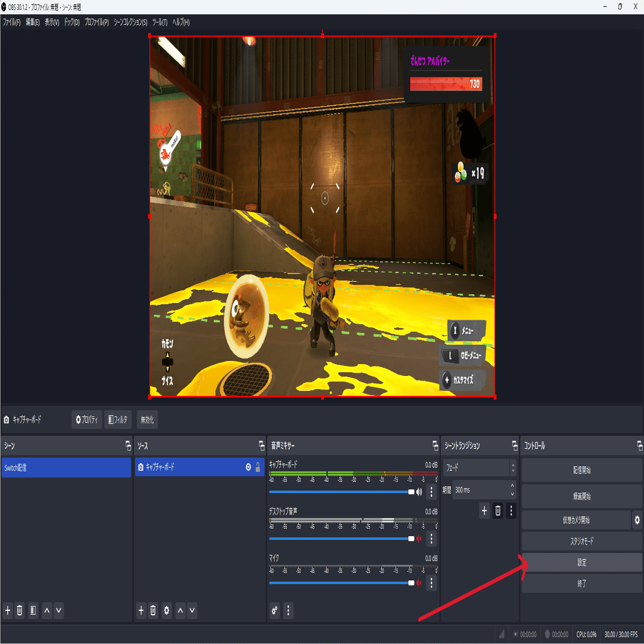
Task: Unmute マイク speaker icon
Action: tap(419, 583)
